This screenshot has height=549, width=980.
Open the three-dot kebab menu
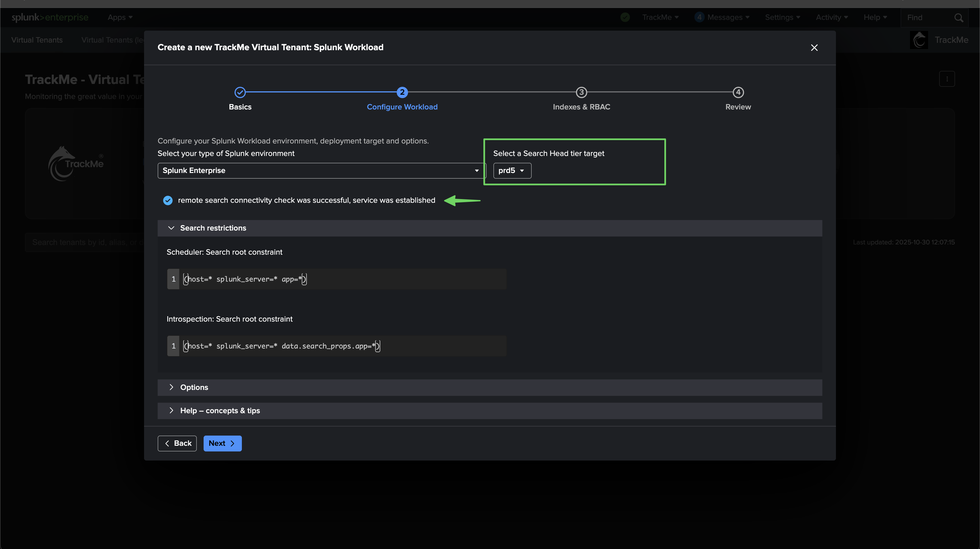point(947,79)
